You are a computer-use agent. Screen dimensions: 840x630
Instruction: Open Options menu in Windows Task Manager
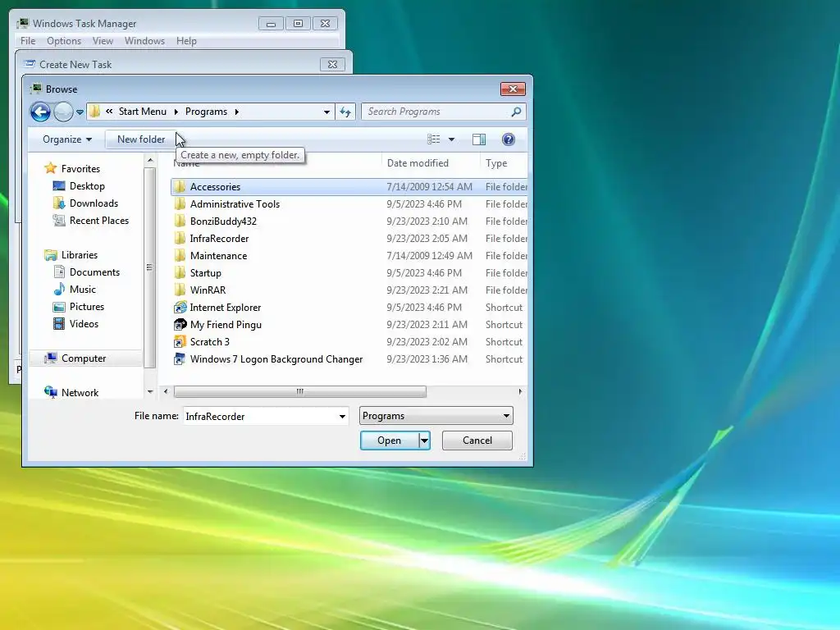[x=64, y=41]
